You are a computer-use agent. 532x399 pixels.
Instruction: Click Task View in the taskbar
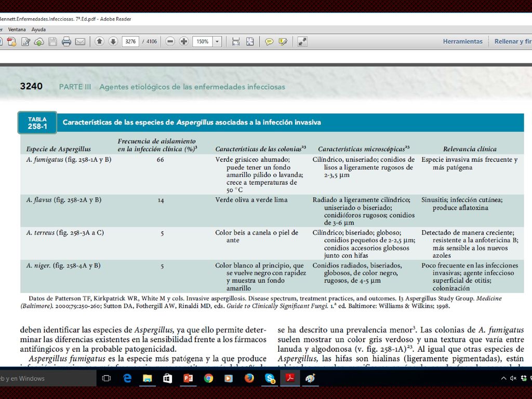107,378
